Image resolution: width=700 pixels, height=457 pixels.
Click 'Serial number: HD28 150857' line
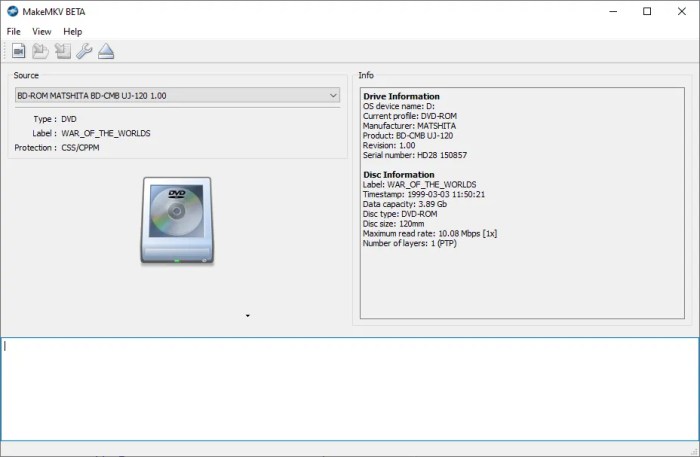tap(415, 155)
